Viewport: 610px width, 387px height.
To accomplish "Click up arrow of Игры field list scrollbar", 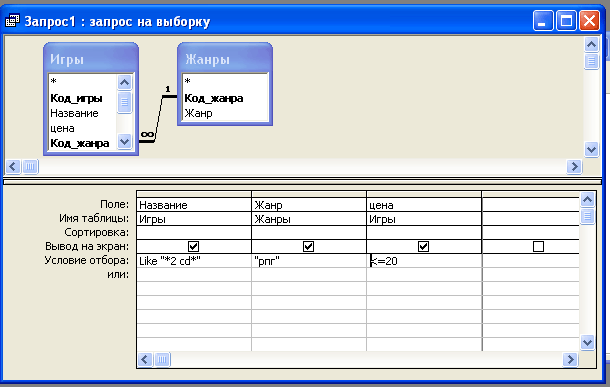I will [124, 82].
